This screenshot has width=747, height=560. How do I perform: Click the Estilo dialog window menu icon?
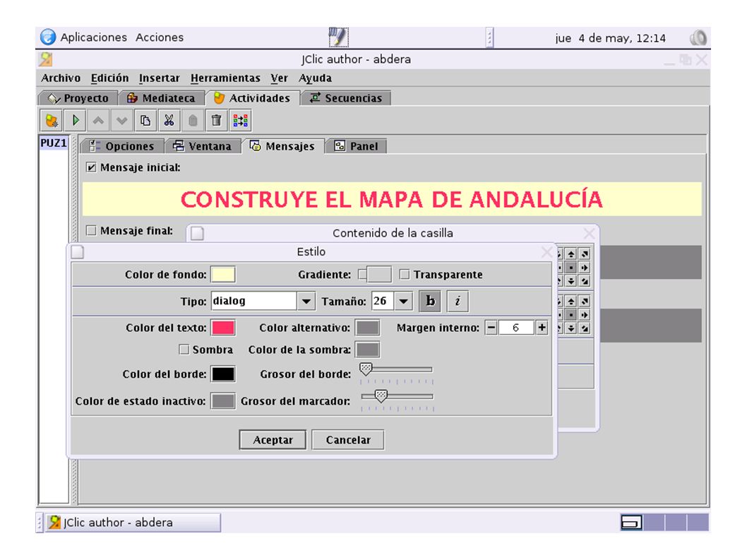point(78,251)
